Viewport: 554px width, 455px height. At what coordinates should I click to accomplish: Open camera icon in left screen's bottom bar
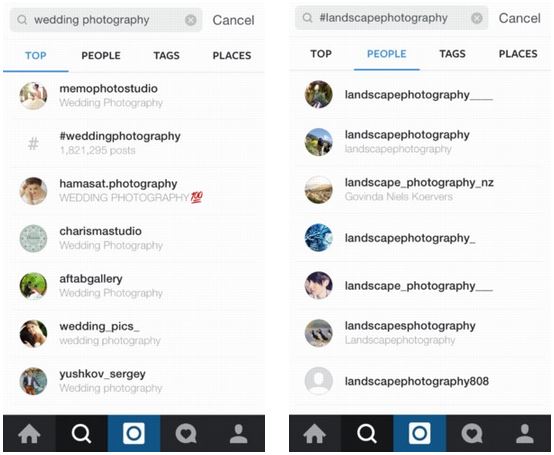click(x=134, y=433)
